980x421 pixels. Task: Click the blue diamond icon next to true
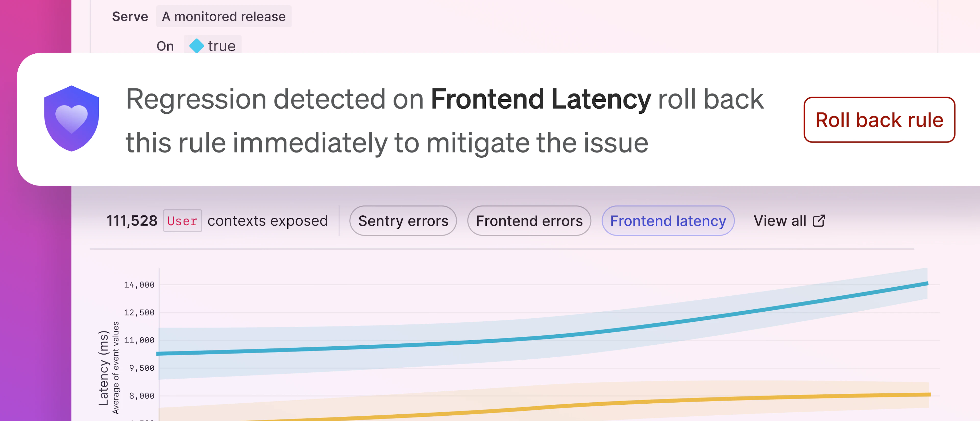[x=196, y=46]
